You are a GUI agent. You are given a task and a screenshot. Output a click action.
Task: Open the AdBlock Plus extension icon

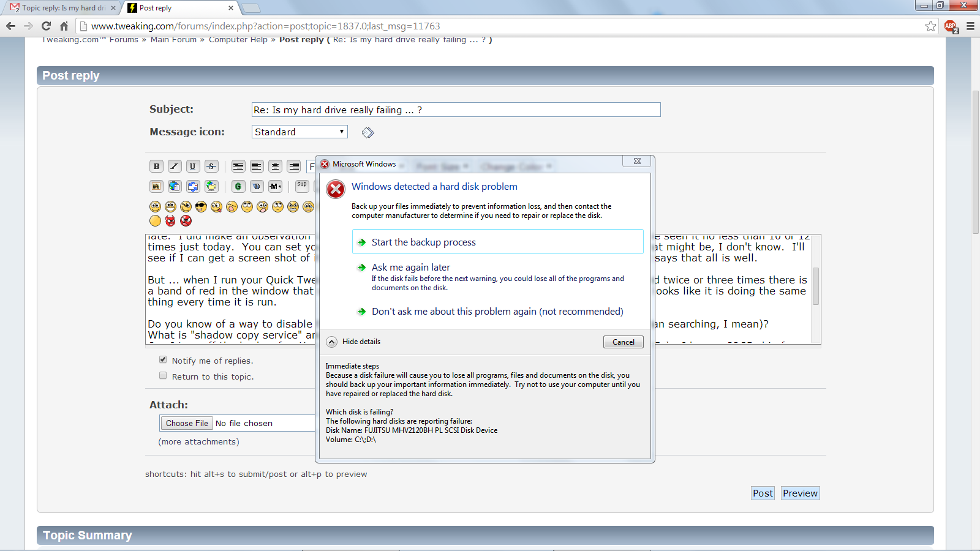[x=950, y=26]
